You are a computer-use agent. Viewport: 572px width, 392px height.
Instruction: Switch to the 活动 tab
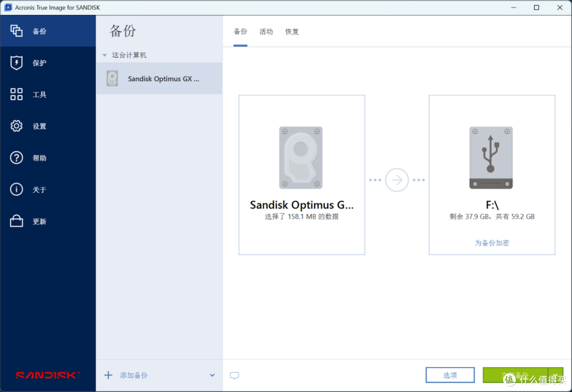pyautogui.click(x=266, y=32)
